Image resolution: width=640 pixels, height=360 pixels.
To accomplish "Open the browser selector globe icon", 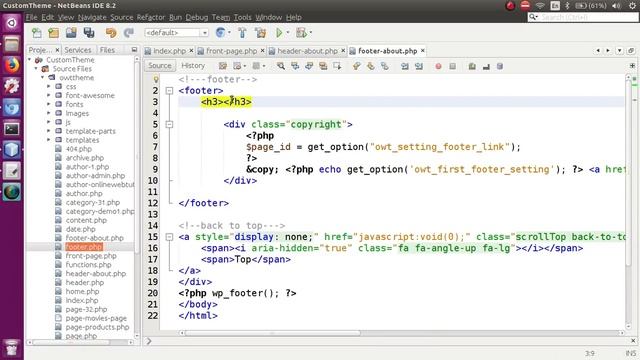I will tap(220, 33).
